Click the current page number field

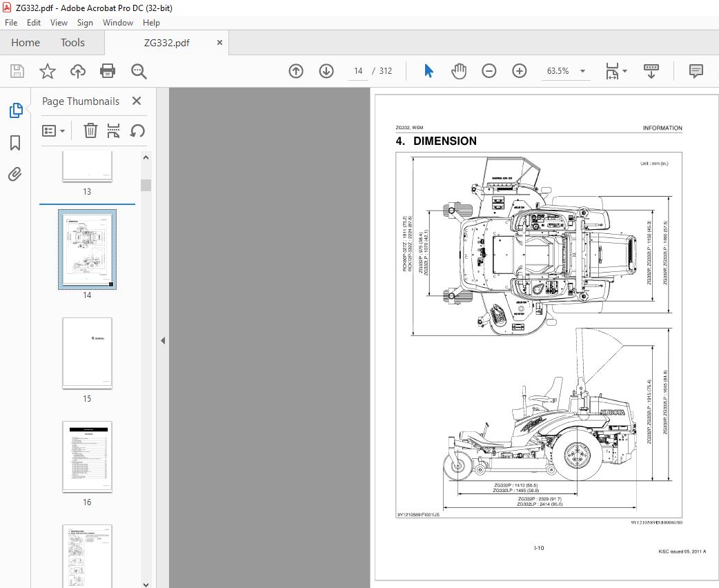point(358,71)
